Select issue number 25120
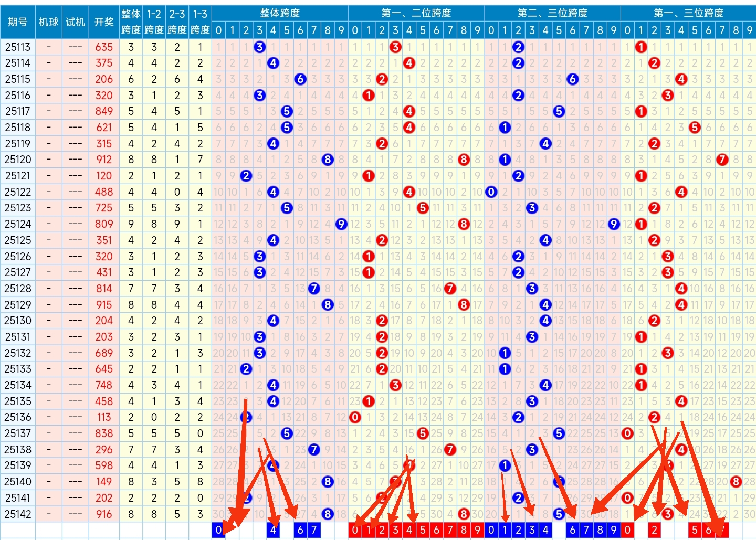Image resolution: width=756 pixels, height=540 pixels. tap(18, 160)
